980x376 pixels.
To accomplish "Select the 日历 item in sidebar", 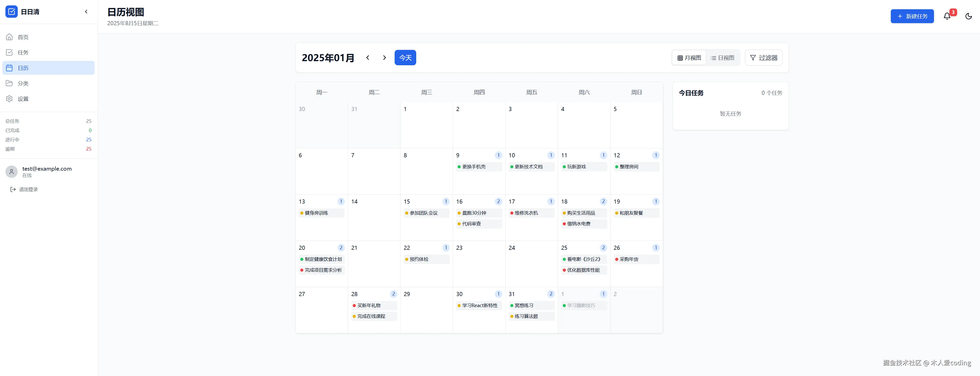I will coord(23,68).
